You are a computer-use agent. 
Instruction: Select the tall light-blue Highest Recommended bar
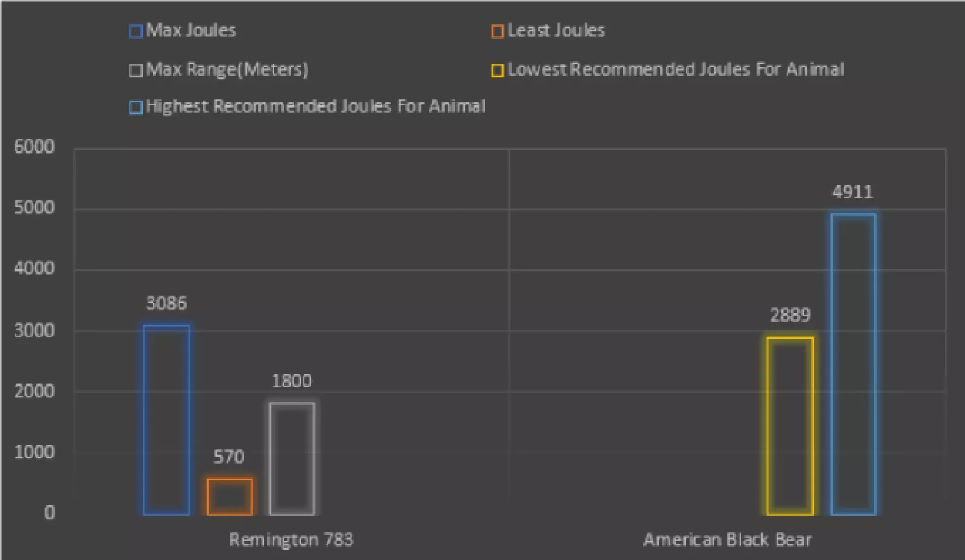(853, 364)
